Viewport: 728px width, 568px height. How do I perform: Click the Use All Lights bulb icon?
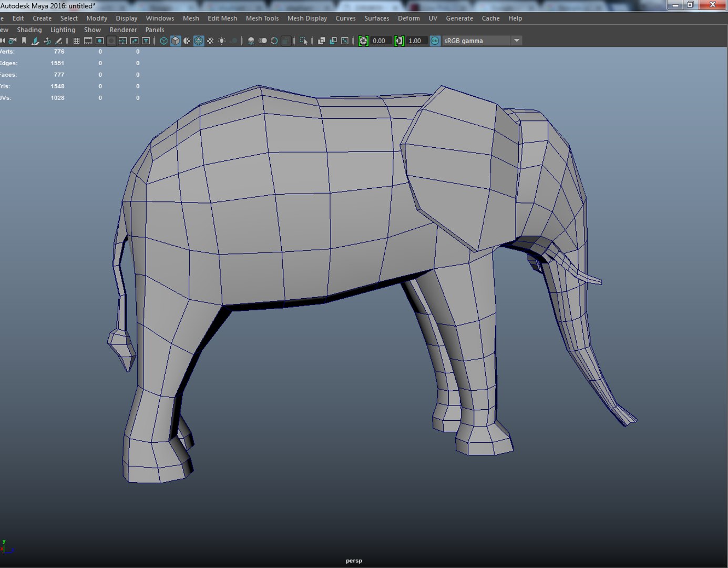coord(222,40)
